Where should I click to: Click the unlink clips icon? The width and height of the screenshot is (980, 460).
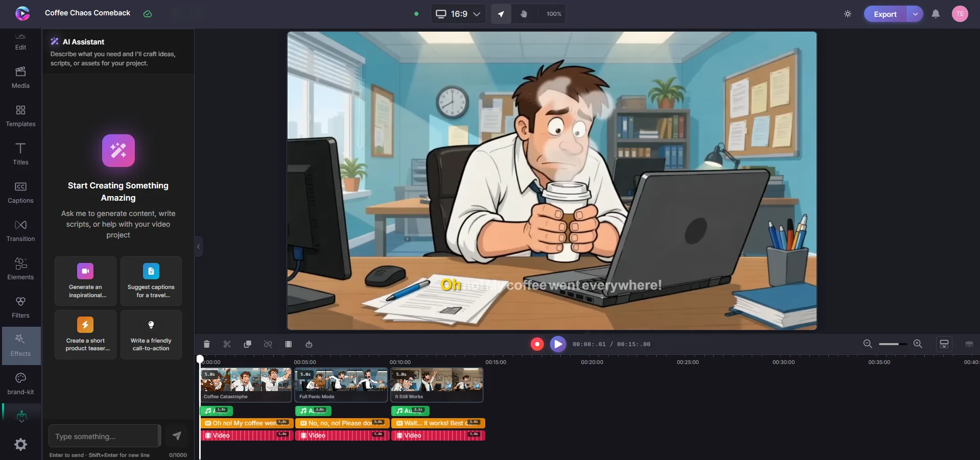[x=268, y=344]
